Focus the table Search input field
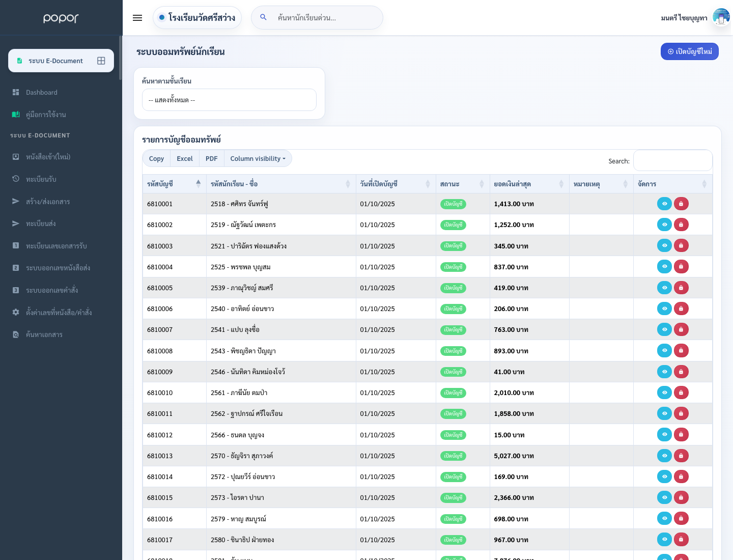Viewport: 733px width, 560px height. [x=672, y=160]
